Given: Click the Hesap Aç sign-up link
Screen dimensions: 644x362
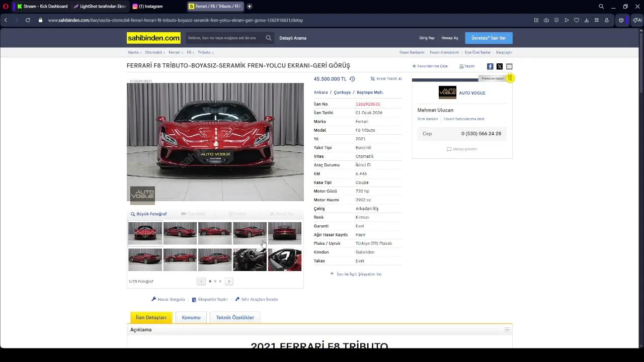Looking at the screenshot, I should [450, 38].
